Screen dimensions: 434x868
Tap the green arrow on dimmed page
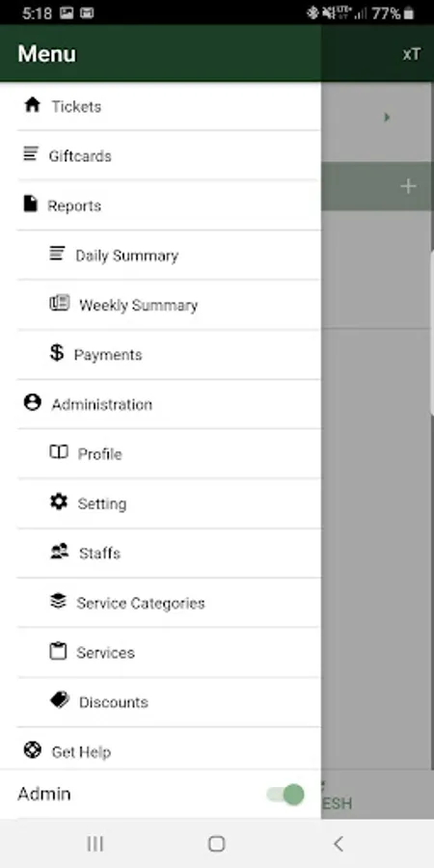click(x=387, y=118)
